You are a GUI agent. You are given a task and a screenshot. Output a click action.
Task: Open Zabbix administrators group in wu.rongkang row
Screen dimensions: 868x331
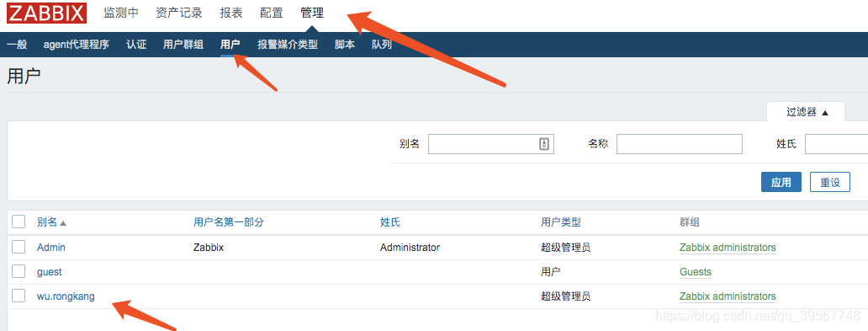[x=728, y=296]
